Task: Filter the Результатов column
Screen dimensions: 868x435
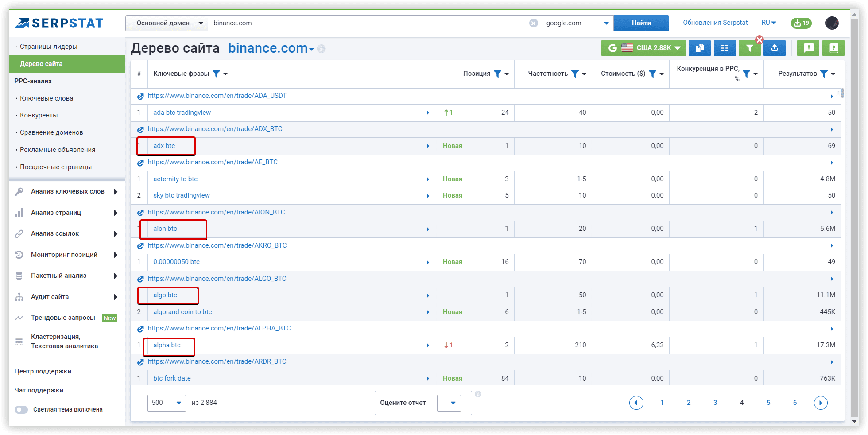Action: (824, 74)
